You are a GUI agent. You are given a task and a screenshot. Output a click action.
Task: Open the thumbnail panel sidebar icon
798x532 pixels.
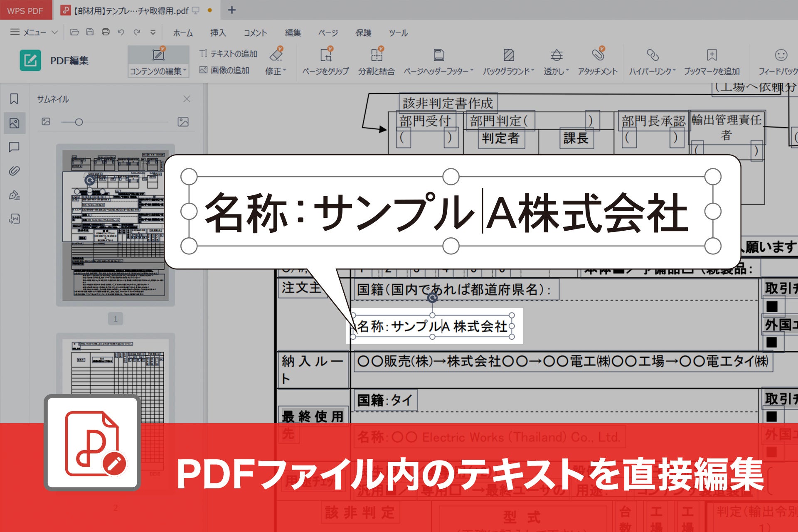14,123
